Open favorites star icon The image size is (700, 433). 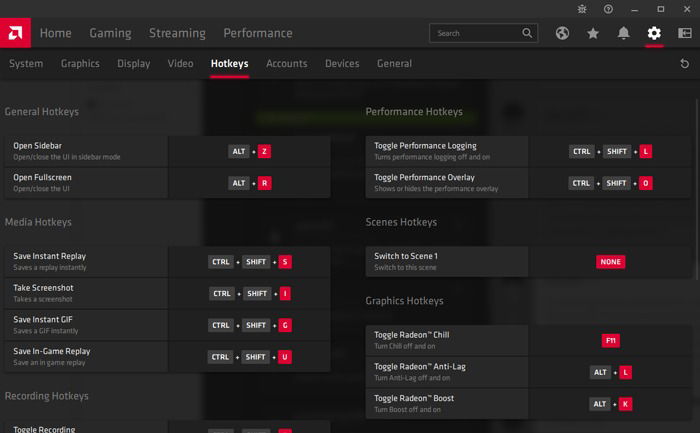[593, 33]
